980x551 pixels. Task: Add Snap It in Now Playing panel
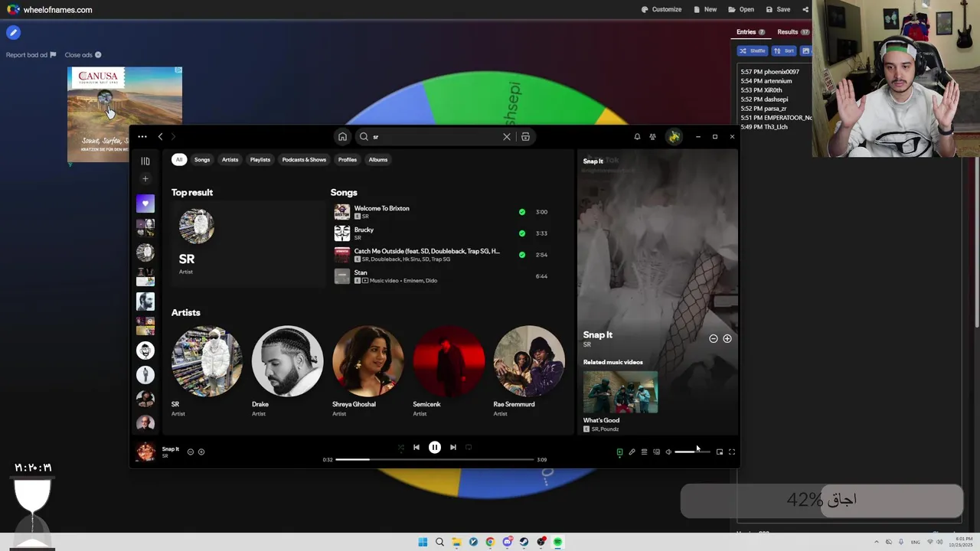[727, 338]
